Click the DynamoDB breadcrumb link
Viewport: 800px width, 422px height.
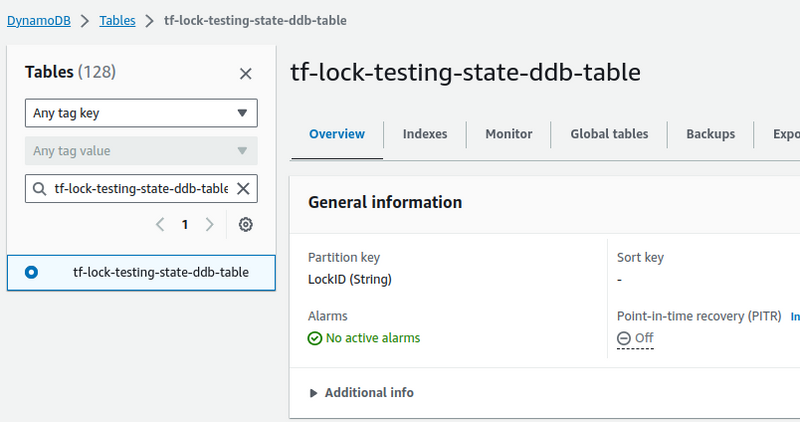coord(39,20)
